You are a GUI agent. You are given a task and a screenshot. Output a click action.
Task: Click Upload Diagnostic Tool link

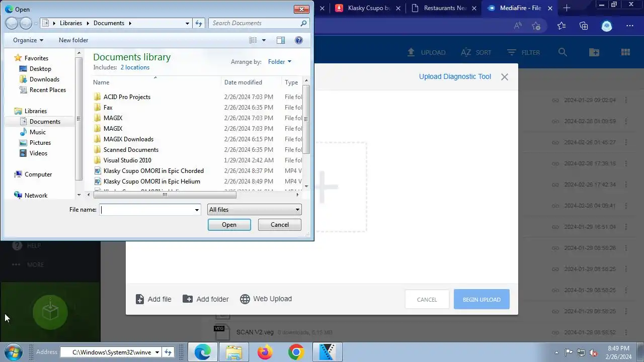point(455,76)
